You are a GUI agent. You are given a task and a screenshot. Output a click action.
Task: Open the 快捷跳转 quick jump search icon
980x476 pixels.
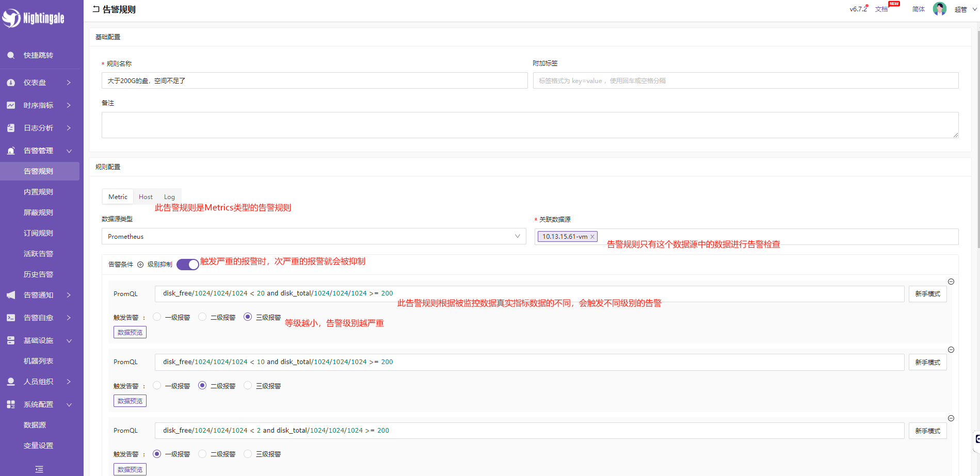pos(11,55)
